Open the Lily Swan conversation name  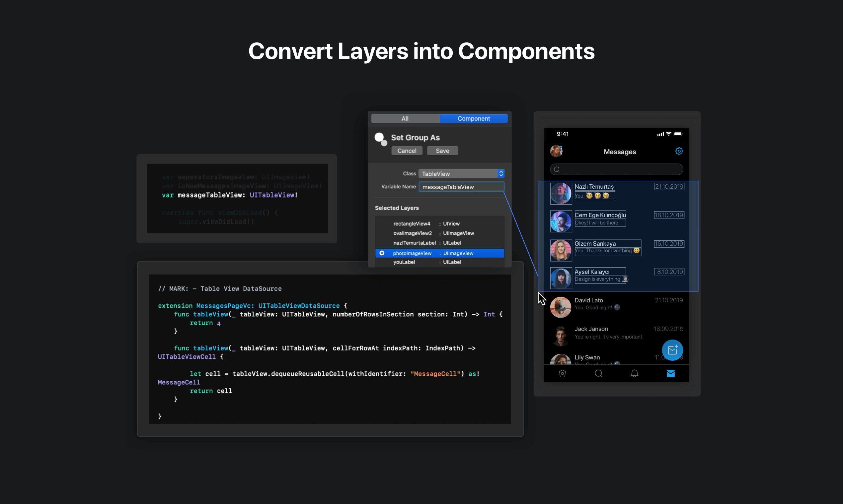[587, 357]
